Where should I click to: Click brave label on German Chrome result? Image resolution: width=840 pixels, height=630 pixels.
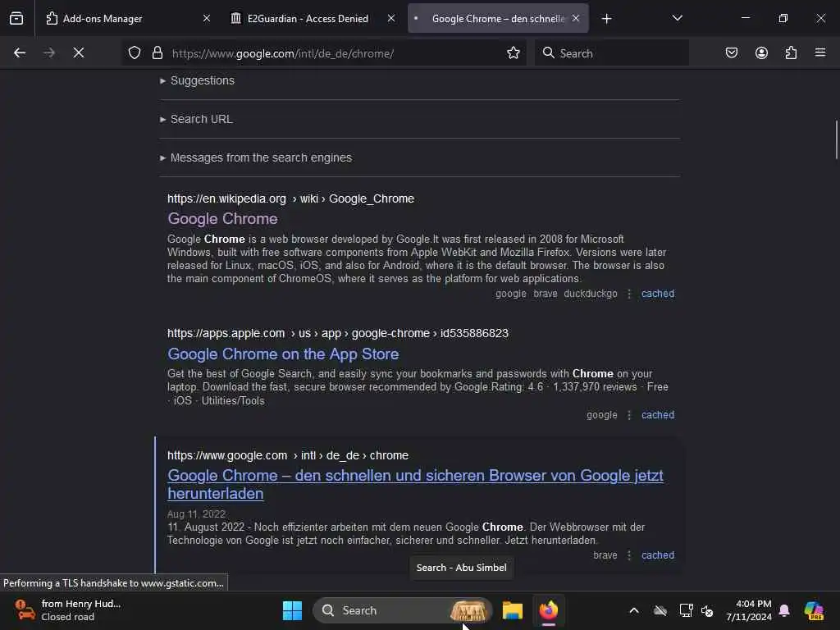pos(605,555)
